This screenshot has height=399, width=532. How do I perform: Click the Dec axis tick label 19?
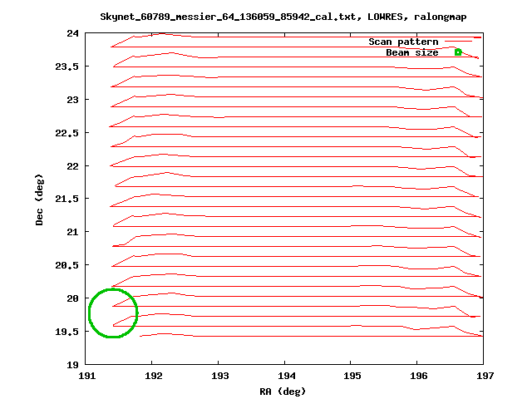(x=72, y=365)
